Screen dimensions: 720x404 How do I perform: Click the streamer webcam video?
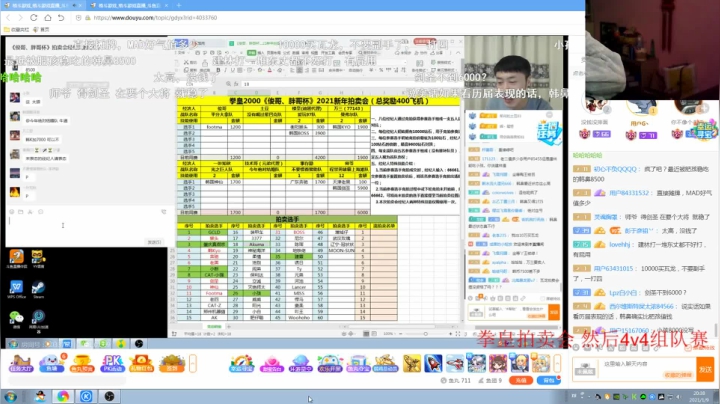(514, 73)
